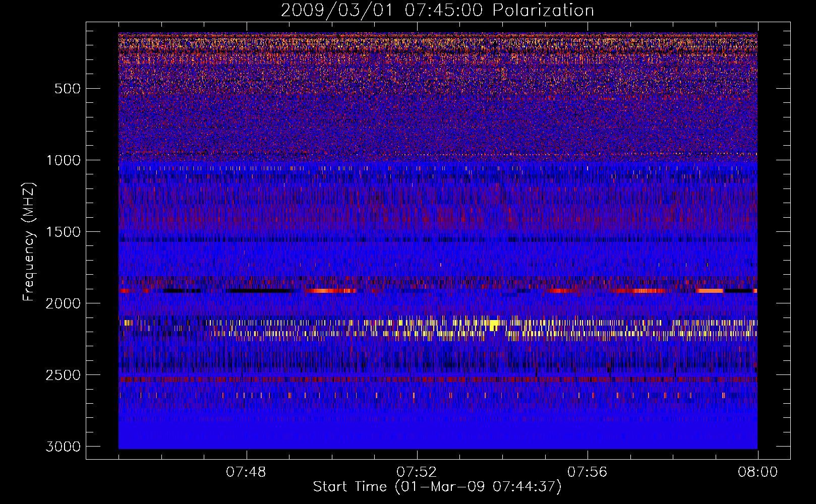Click the 08:00 time tick label
The width and height of the screenshot is (816, 504).
(757, 472)
